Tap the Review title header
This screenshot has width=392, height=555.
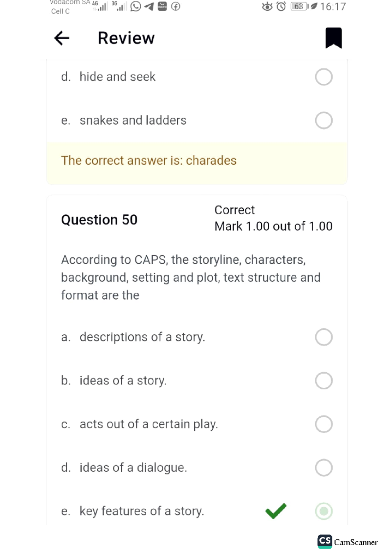coord(126,38)
